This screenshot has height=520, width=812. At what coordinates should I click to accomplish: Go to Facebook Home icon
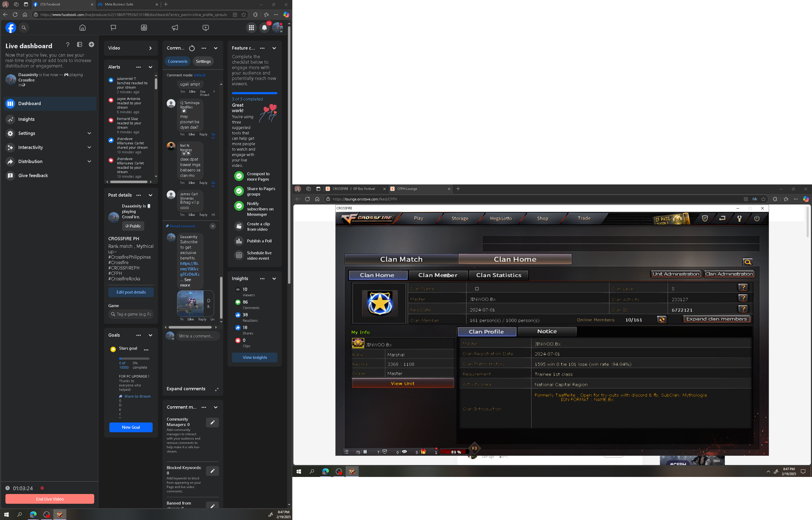pyautogui.click(x=82, y=28)
